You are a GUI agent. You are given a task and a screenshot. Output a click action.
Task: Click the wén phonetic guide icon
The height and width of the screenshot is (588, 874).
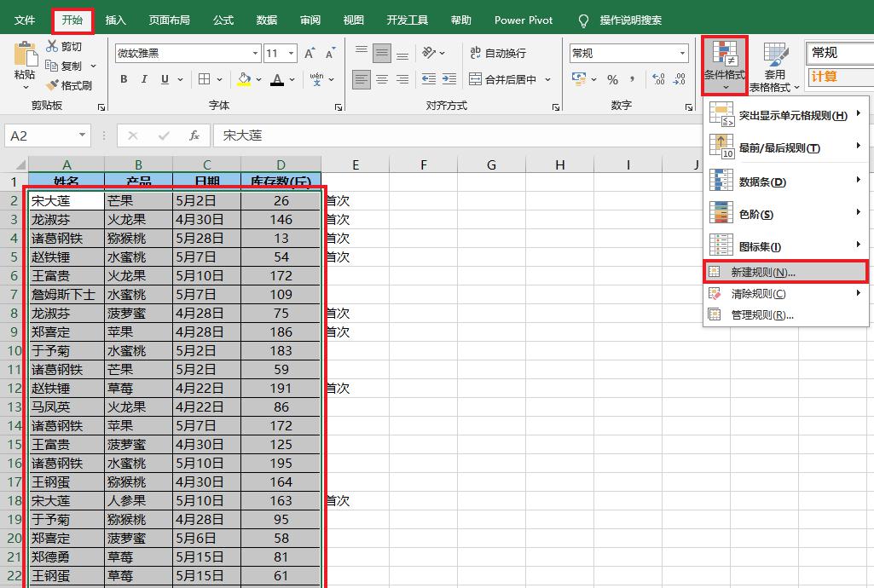(316, 79)
